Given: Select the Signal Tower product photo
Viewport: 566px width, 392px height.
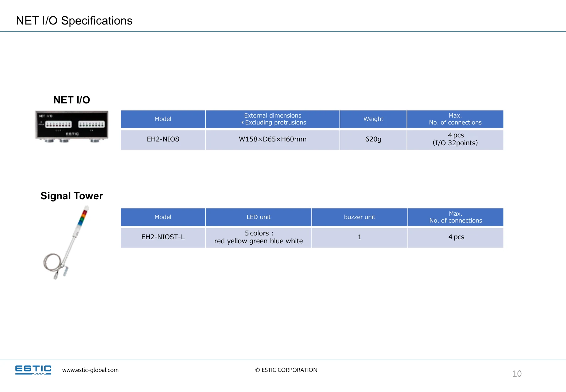Looking at the screenshot, I should click(x=67, y=242).
